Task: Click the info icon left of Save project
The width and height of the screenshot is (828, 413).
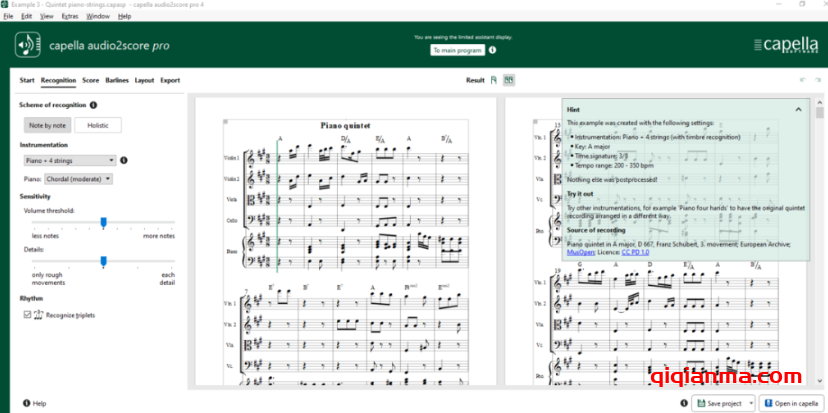Action: (x=684, y=403)
